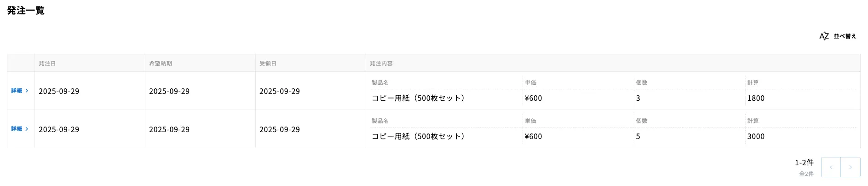This screenshot has height=186, width=868.
Task: Select the product name in the second order row
Action: coord(418,136)
